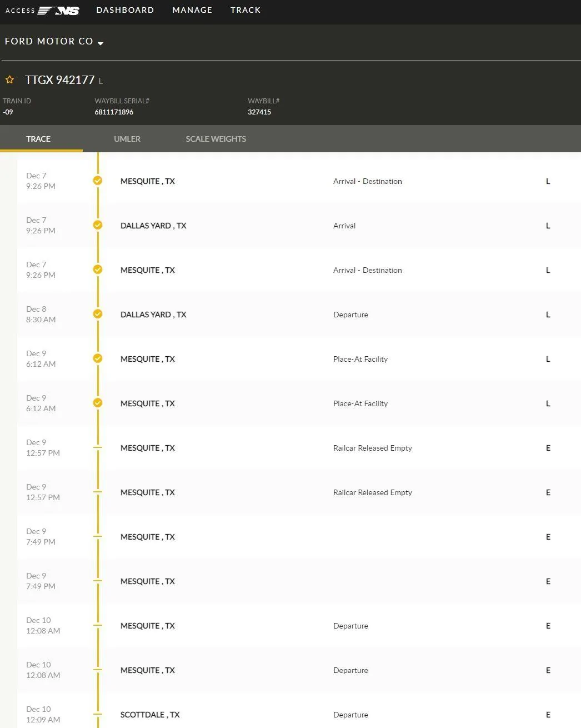Click checkmark marker for Dallas Yard Departure
Image resolution: width=581 pixels, height=728 pixels.
98,314
